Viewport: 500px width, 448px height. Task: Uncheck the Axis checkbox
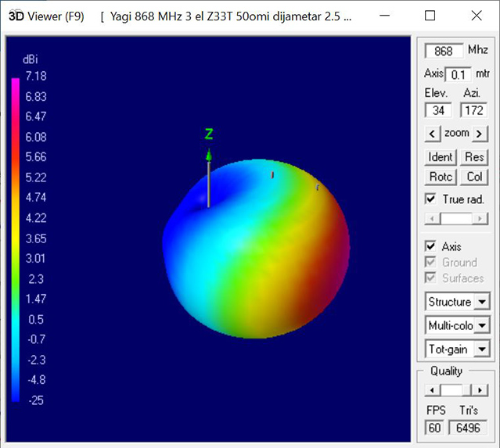[430, 246]
